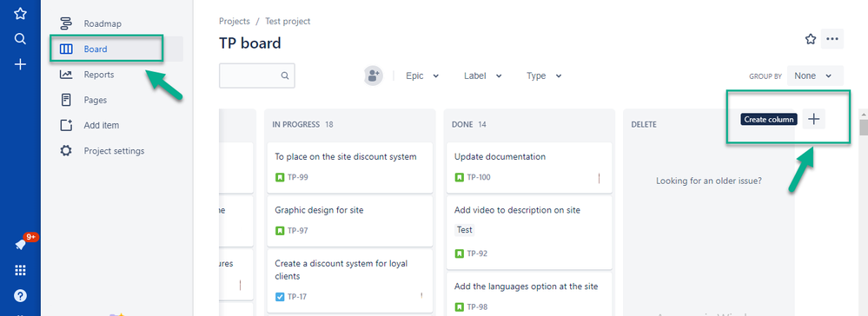The image size is (868, 316).
Task: Click the board search input field
Action: click(x=257, y=76)
